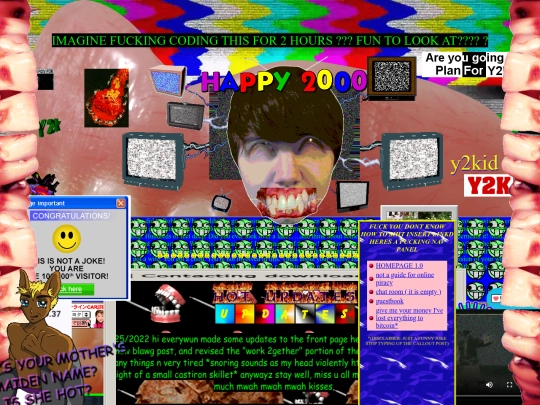The image size is (540, 405).
Task: Click the yellow smiley face in popup
Action: (67, 239)
